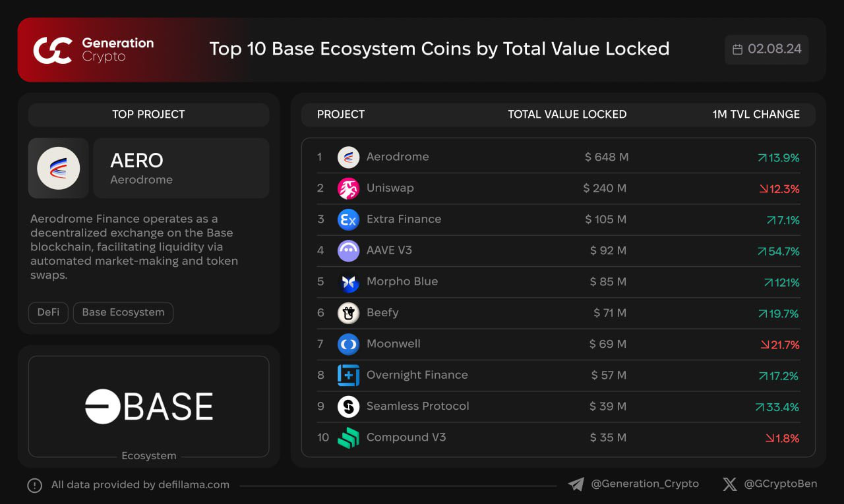The height and width of the screenshot is (504, 844).
Task: Click the defillama.com data credit text
Action: click(140, 485)
